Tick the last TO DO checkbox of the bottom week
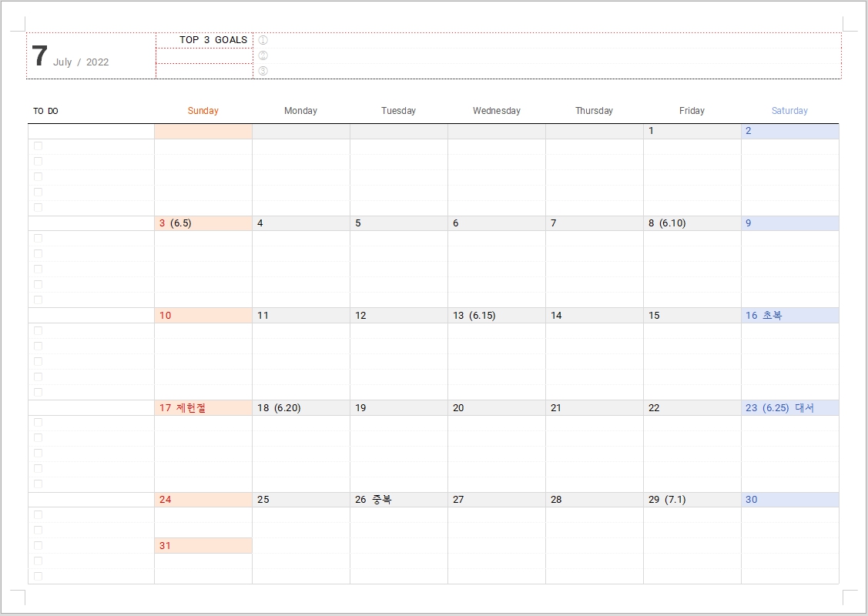868x616 pixels. click(x=39, y=577)
